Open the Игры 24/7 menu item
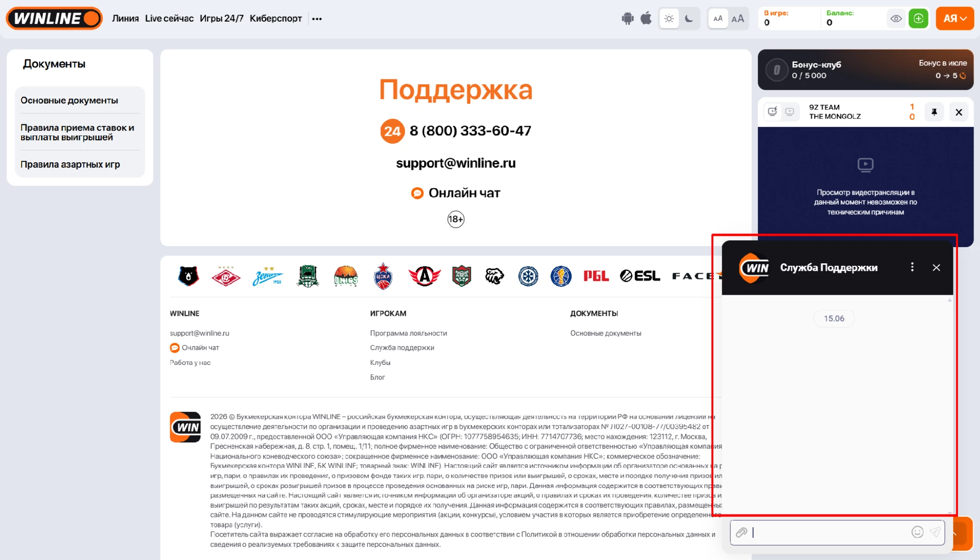The height and width of the screenshot is (560, 980). [x=222, y=18]
